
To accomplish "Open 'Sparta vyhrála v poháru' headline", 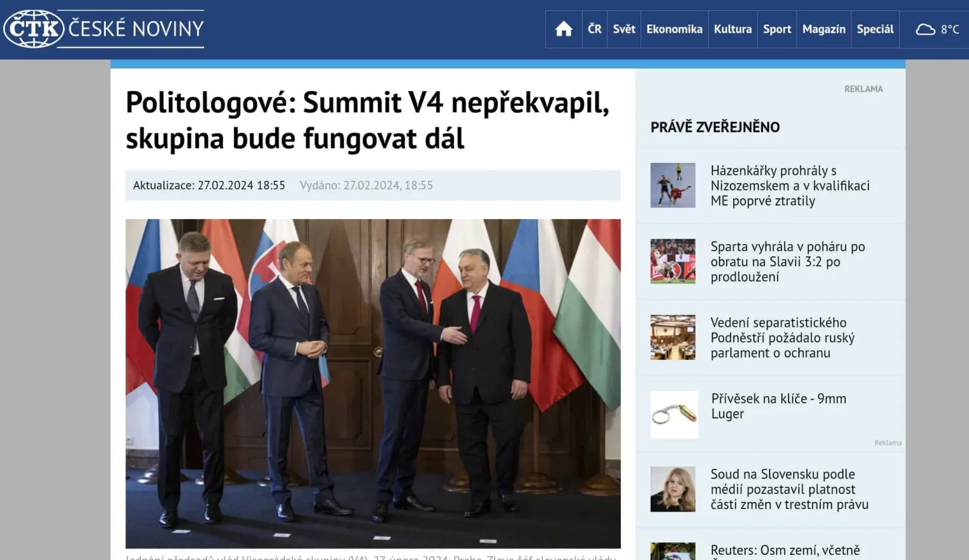I will click(x=787, y=262).
